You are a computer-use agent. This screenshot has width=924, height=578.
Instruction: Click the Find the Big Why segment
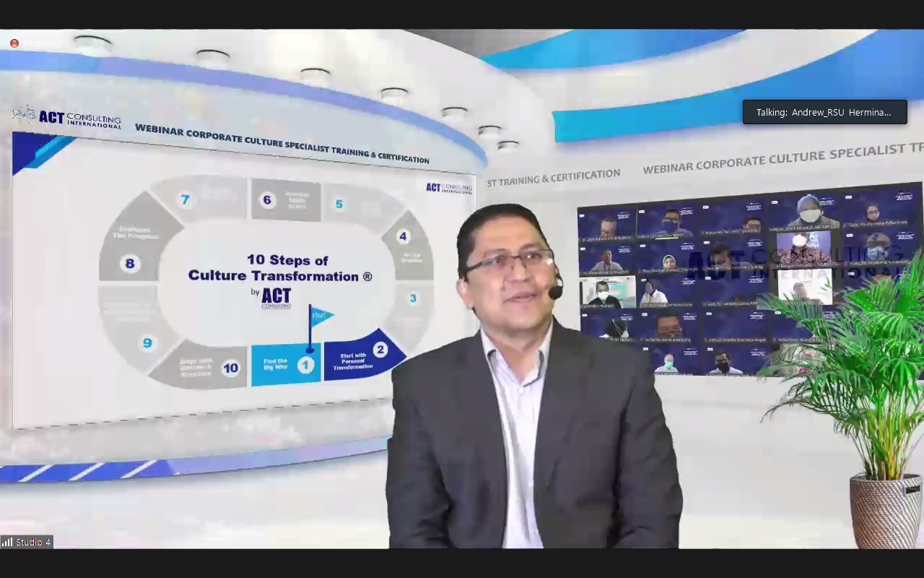click(276, 365)
